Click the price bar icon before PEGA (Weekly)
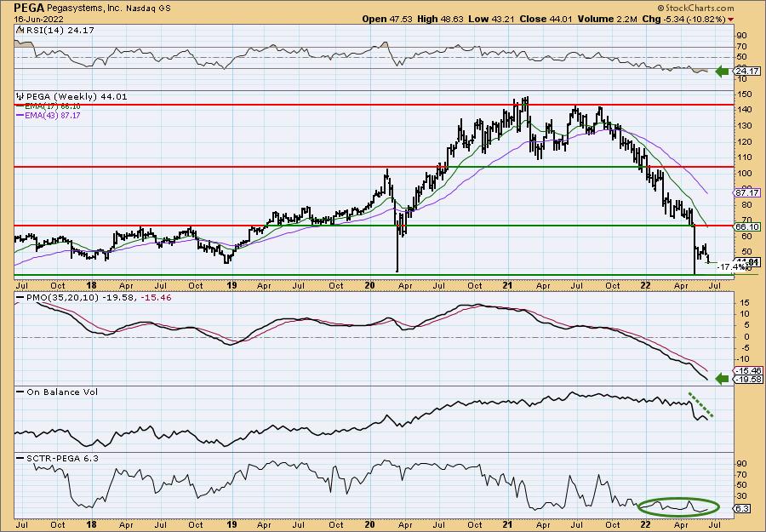Viewport: 766px width, 532px height. (20, 97)
